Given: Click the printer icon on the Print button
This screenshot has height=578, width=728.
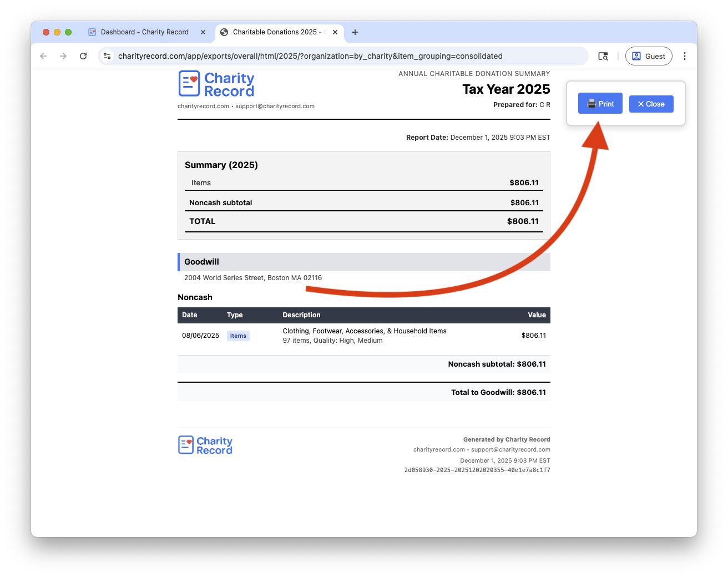Looking at the screenshot, I should coord(590,103).
